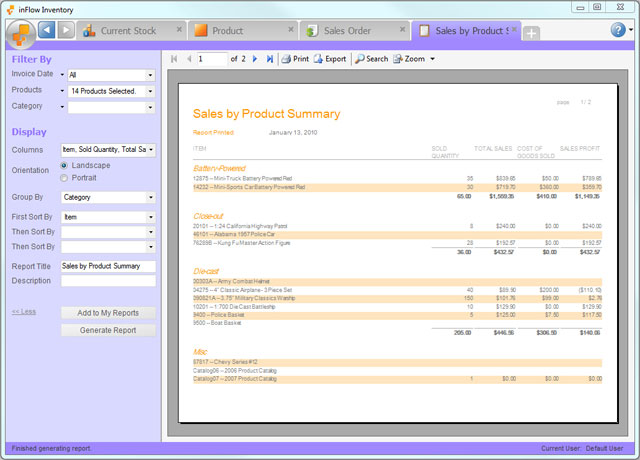Add a new tab with plus button
Screen dimensions: 640x460
click(x=531, y=33)
